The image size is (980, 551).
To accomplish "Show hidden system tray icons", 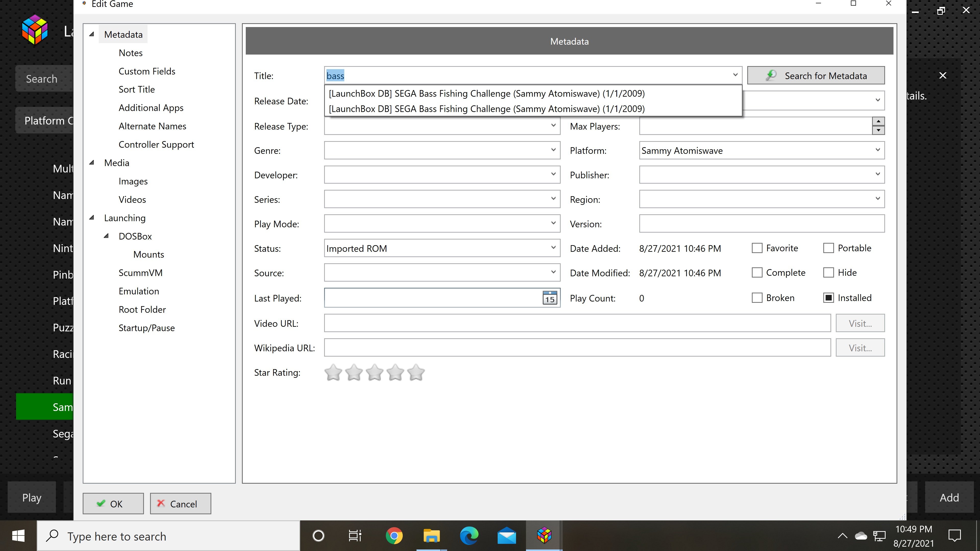I will pyautogui.click(x=843, y=536).
